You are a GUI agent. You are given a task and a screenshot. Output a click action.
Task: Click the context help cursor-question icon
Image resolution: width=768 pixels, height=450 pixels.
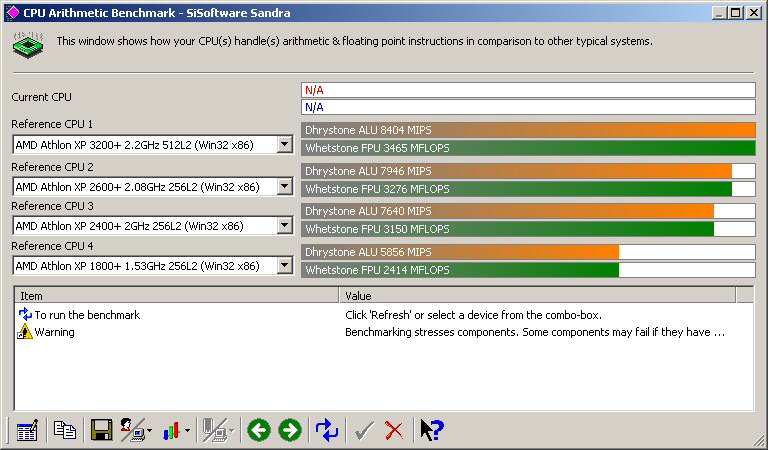[432, 430]
